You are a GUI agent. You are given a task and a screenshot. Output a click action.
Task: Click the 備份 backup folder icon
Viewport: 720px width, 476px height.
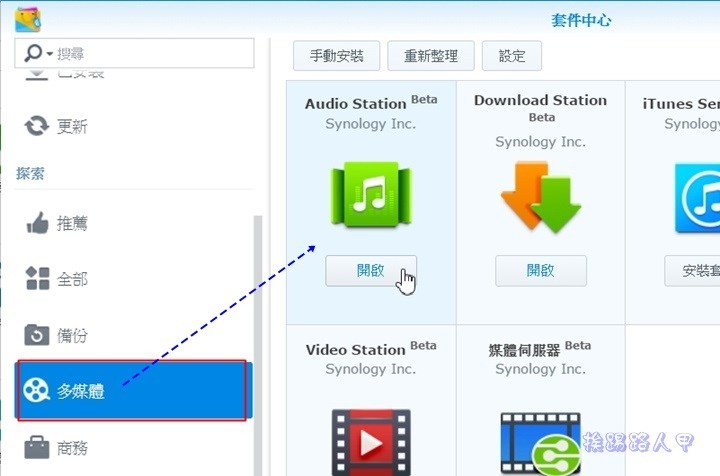point(37,335)
